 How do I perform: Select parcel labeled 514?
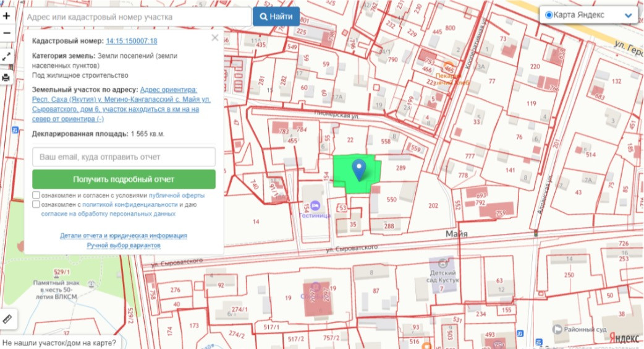591,155
